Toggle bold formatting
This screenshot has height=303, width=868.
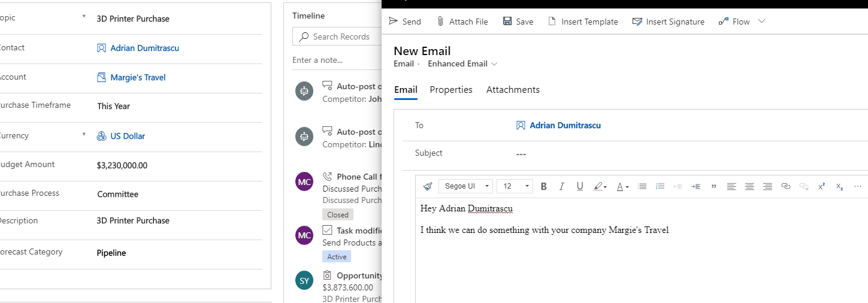543,186
